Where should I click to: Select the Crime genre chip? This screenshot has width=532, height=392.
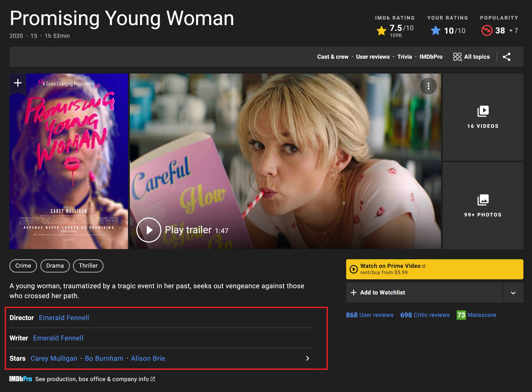[23, 266]
